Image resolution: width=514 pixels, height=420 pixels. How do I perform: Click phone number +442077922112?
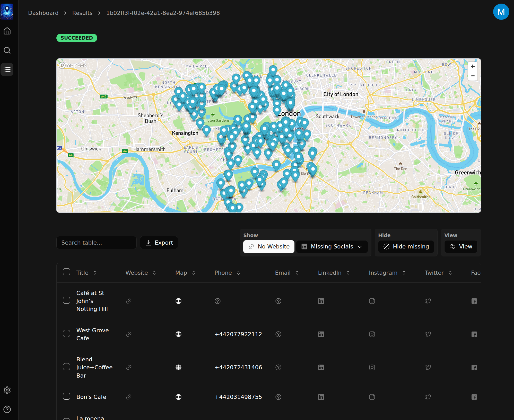click(x=238, y=334)
